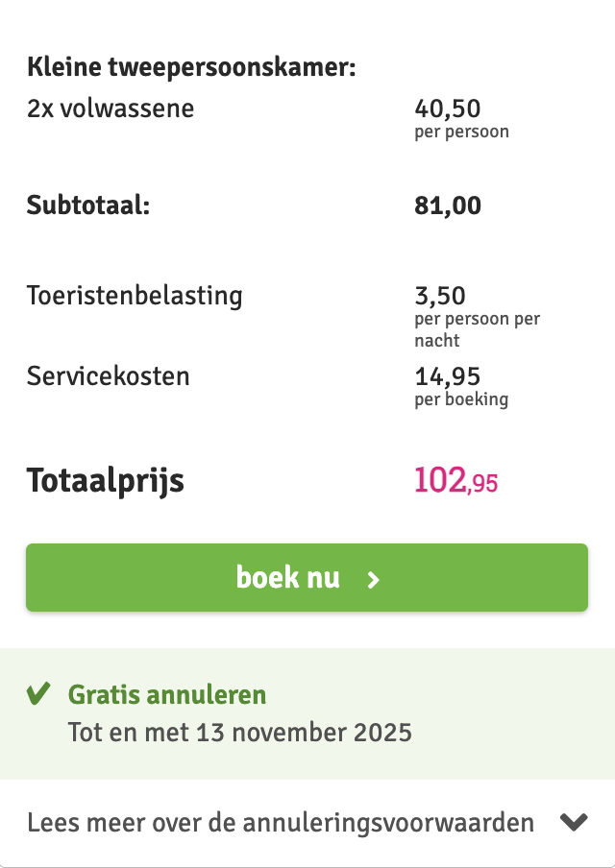Click the arrow icon on the boek nu button
This screenshot has width=615, height=868.
coord(375,577)
